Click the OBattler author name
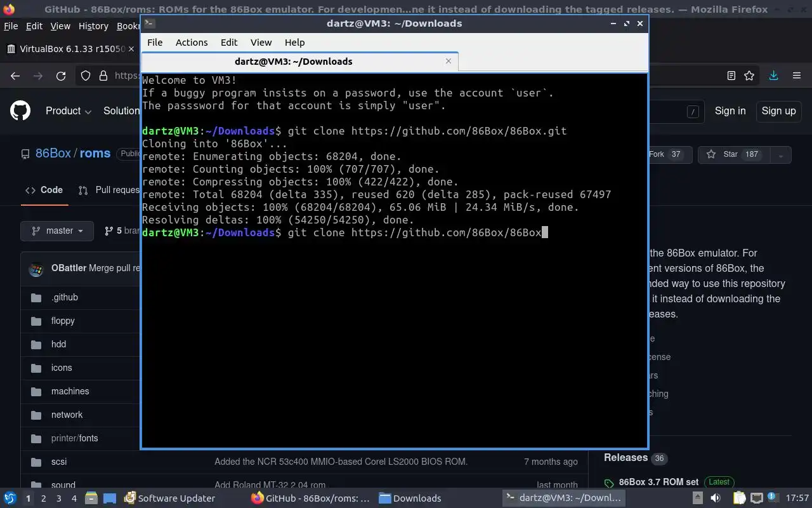Image resolution: width=812 pixels, height=508 pixels. (x=69, y=268)
